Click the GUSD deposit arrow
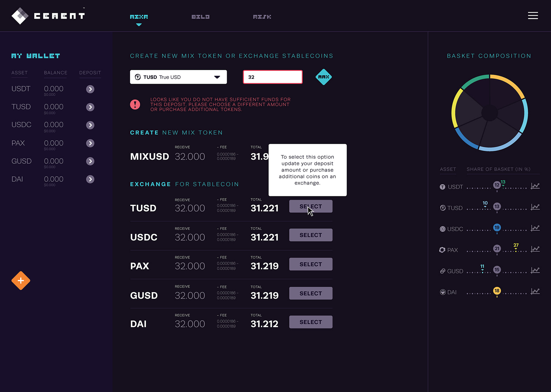 tap(90, 161)
